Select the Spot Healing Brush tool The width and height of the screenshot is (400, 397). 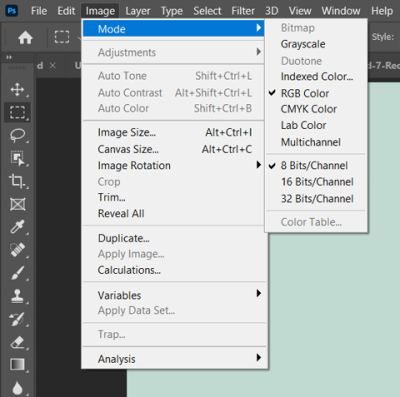pos(17,250)
